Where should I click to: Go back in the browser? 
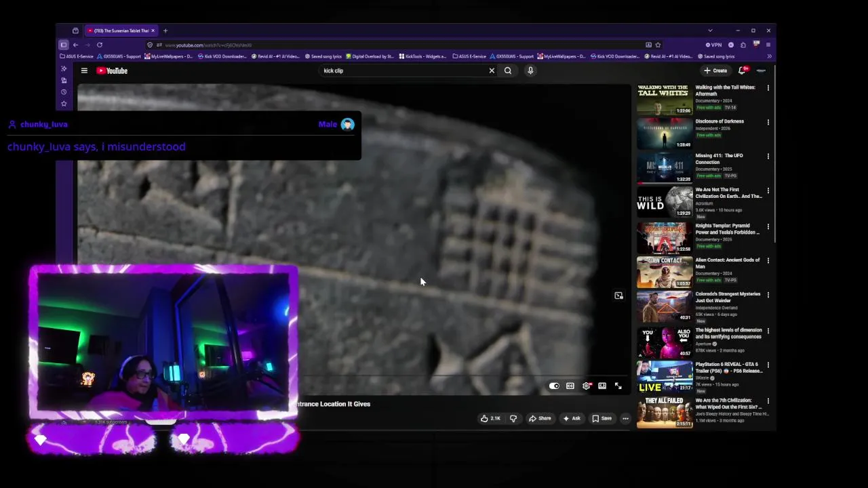[x=76, y=45]
